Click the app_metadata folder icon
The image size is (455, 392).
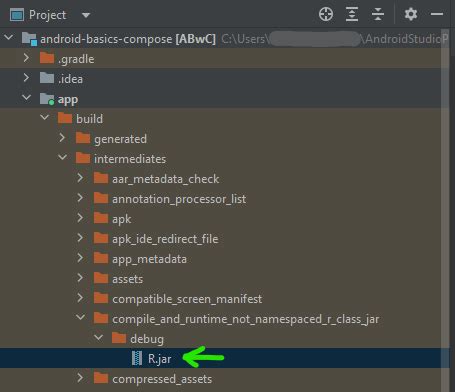click(101, 258)
